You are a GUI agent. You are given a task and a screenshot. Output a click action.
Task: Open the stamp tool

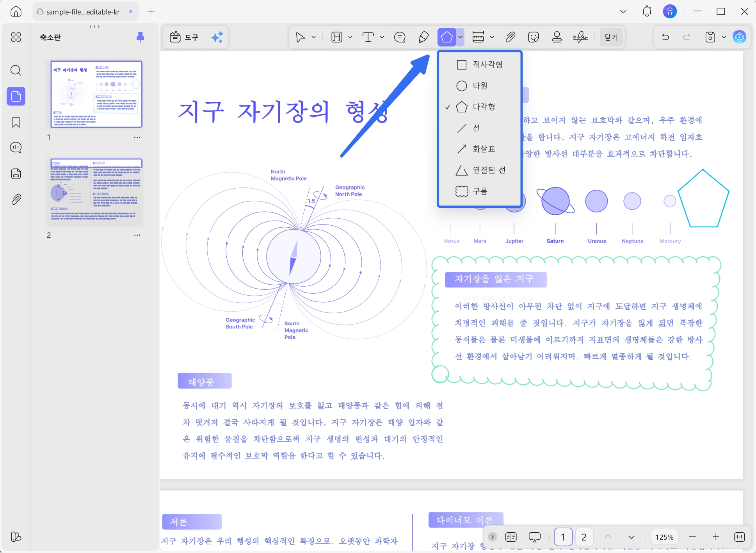(557, 37)
